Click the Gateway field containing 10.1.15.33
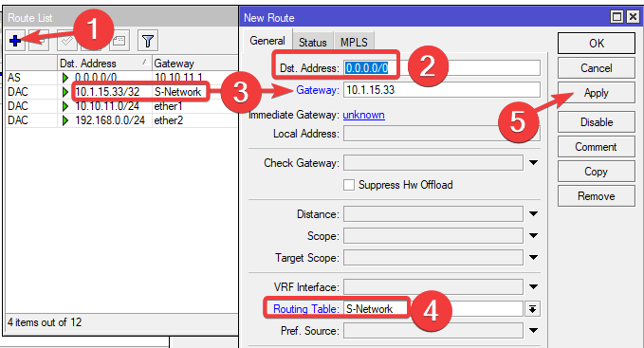This screenshot has height=348, width=644. 442,90
